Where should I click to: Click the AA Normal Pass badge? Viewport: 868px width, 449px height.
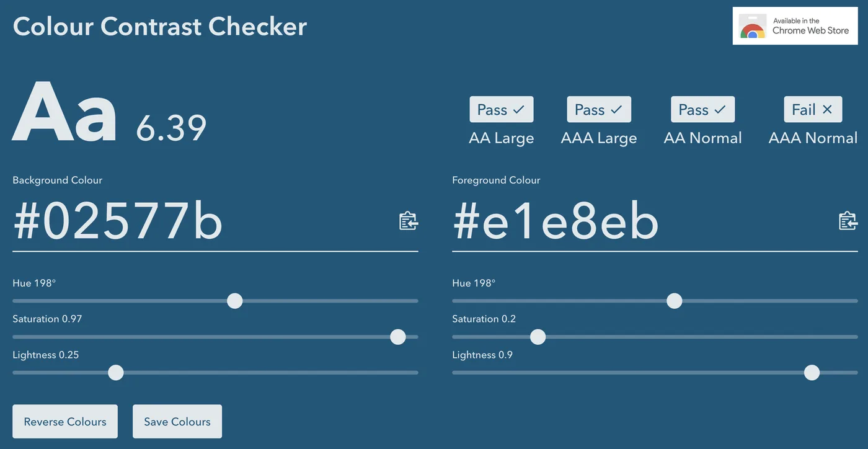pos(702,110)
